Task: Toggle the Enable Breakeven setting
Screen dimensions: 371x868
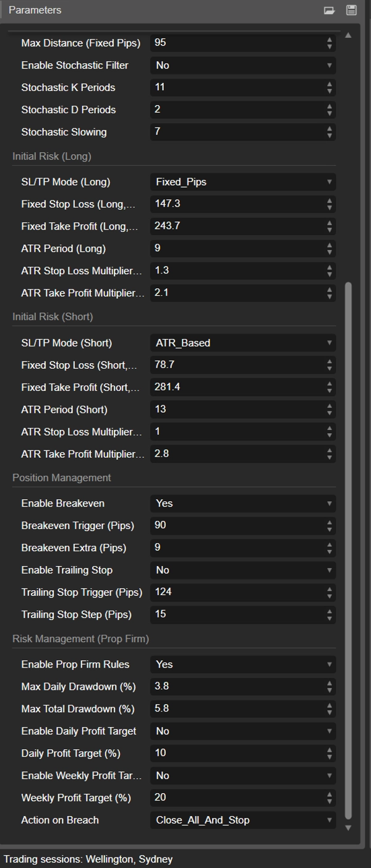Action: 242,504
